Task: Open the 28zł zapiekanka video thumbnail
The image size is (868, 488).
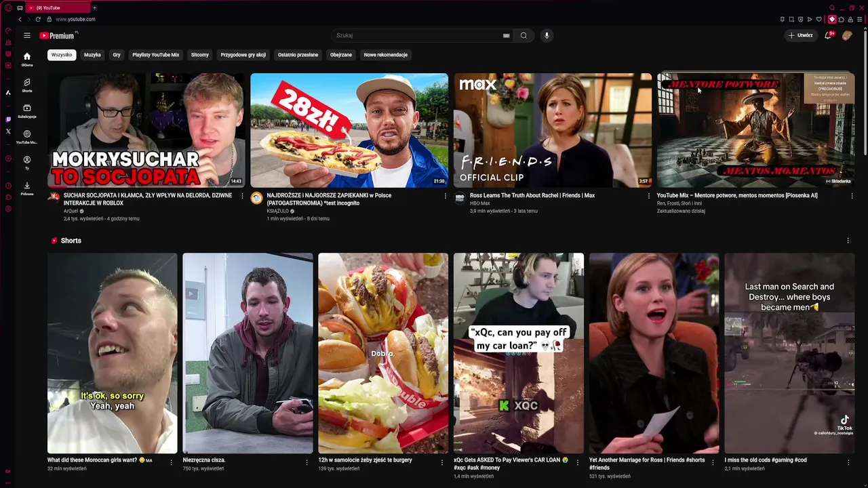Action: pos(349,130)
